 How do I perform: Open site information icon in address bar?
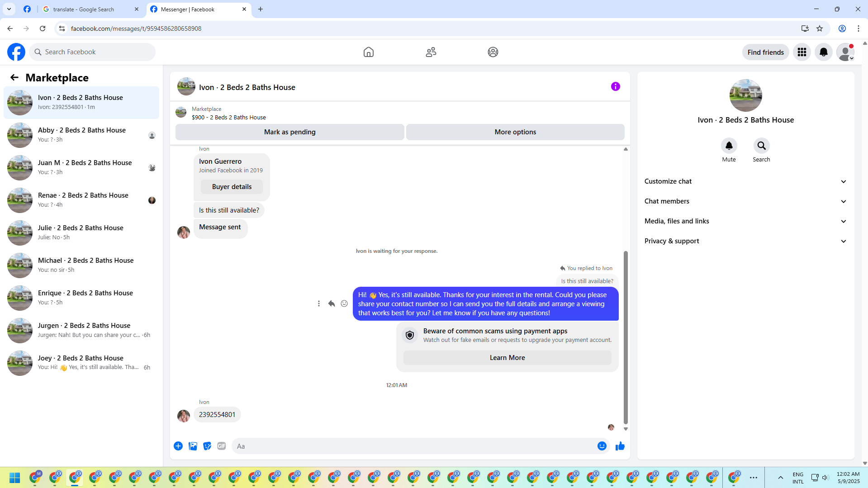(x=62, y=28)
